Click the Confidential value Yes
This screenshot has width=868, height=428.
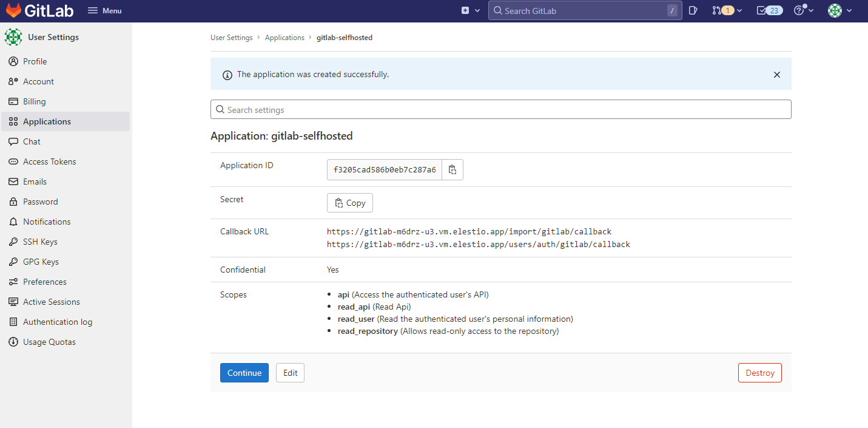(333, 270)
